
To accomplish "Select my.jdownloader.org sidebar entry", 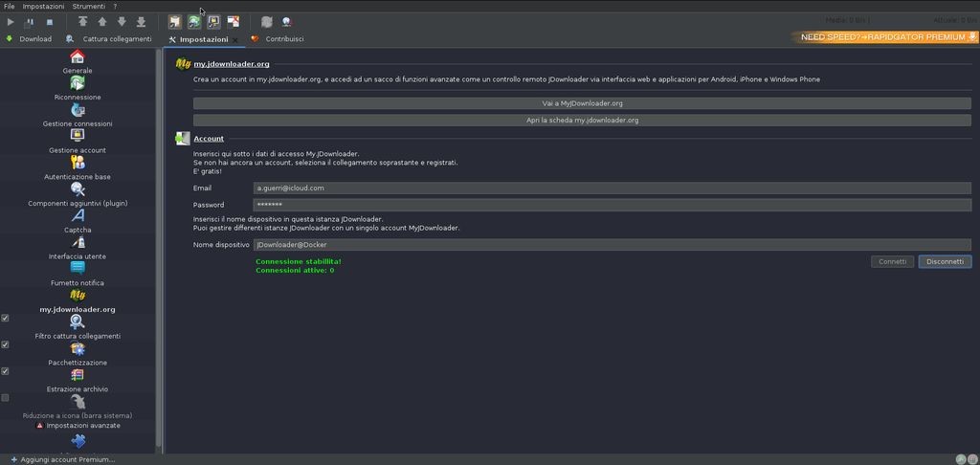I will [78, 301].
